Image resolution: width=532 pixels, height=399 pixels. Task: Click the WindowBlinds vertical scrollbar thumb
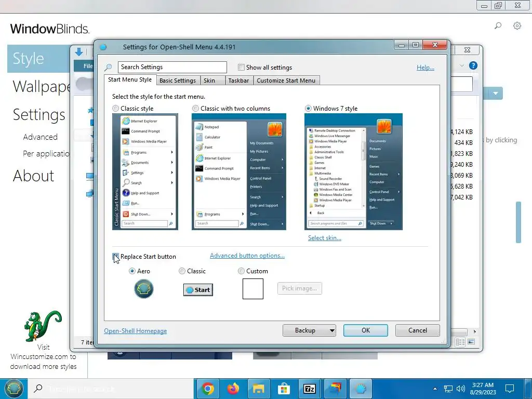(518, 222)
